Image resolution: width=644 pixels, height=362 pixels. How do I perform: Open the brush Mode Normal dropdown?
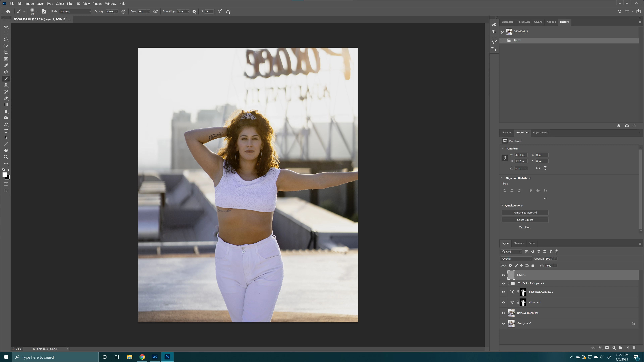tap(75, 12)
